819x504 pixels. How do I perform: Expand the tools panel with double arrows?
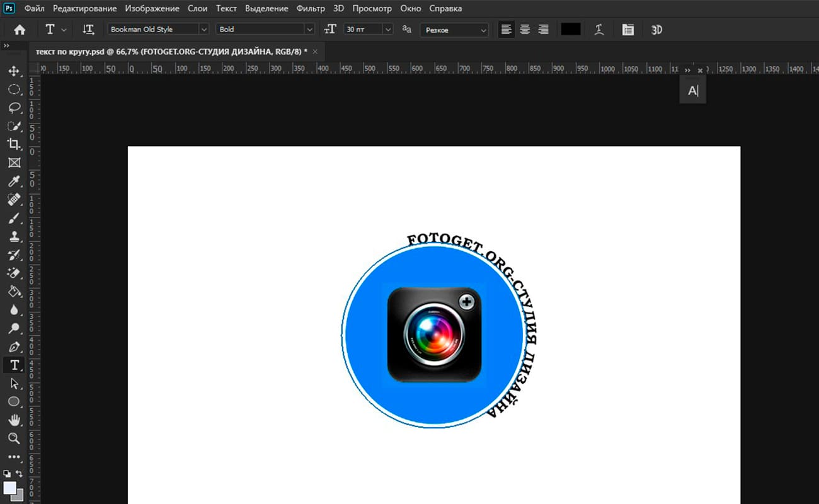(6, 46)
